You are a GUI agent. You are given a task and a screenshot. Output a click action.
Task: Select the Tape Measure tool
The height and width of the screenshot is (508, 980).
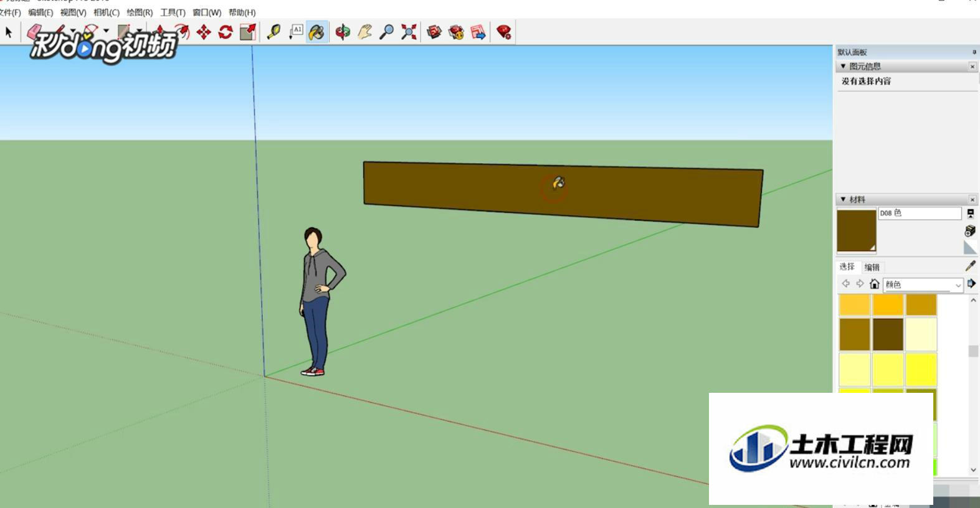click(274, 32)
